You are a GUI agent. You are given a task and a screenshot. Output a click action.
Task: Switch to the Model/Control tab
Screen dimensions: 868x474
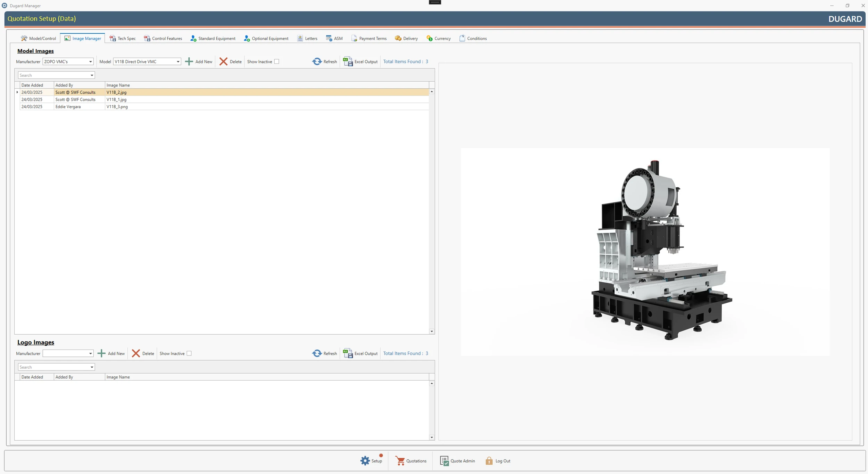38,38
